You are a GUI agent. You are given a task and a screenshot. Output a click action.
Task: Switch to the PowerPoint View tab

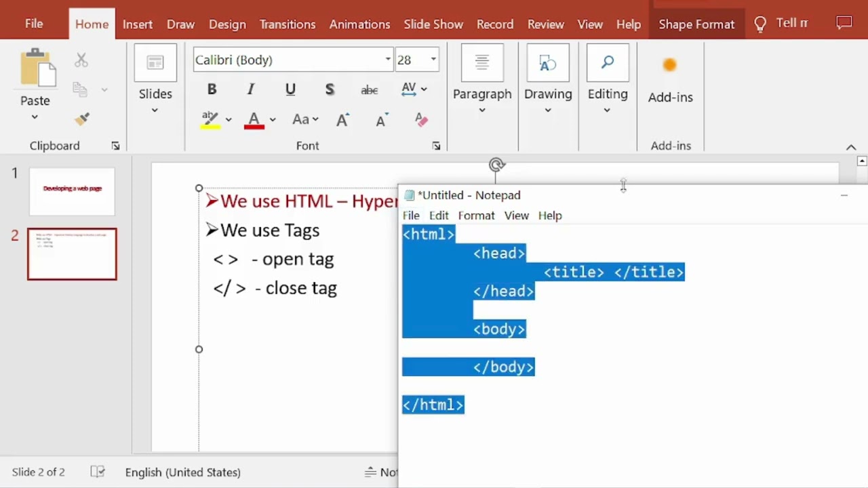(590, 24)
